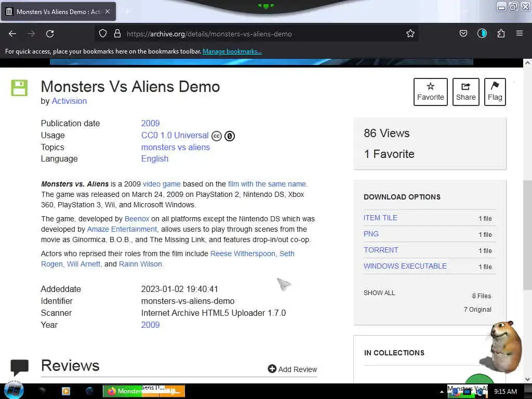Reload the page with refresh icon
The width and height of the screenshot is (532, 399).
50,34
